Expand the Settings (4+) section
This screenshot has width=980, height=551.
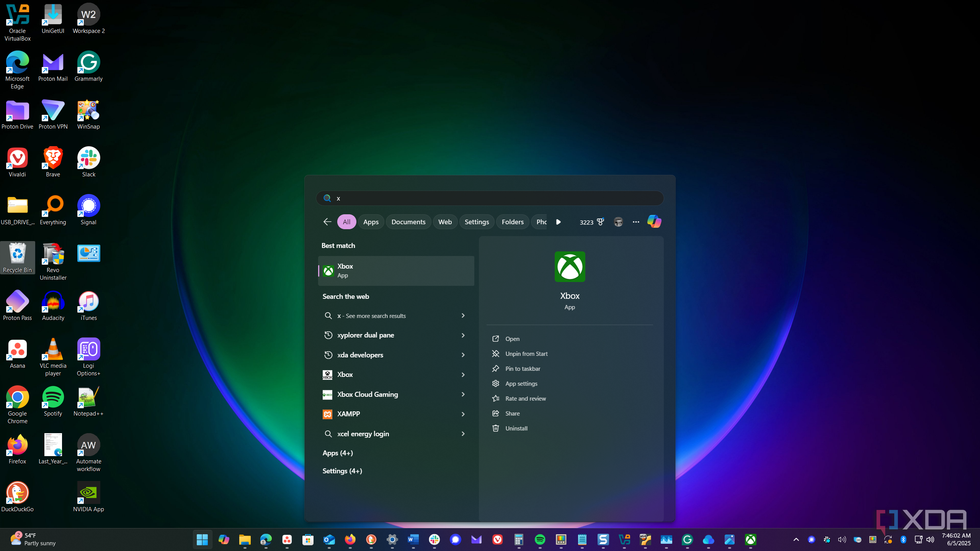coord(342,471)
